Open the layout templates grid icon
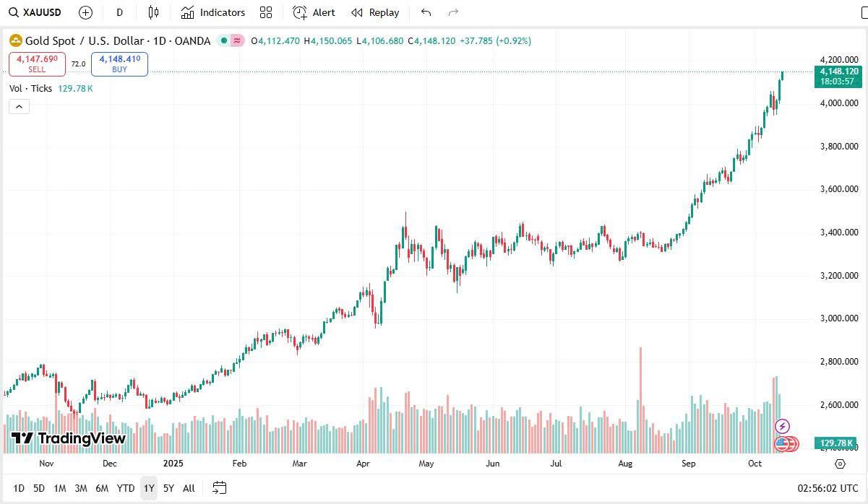This screenshot has width=868, height=504. point(266,12)
